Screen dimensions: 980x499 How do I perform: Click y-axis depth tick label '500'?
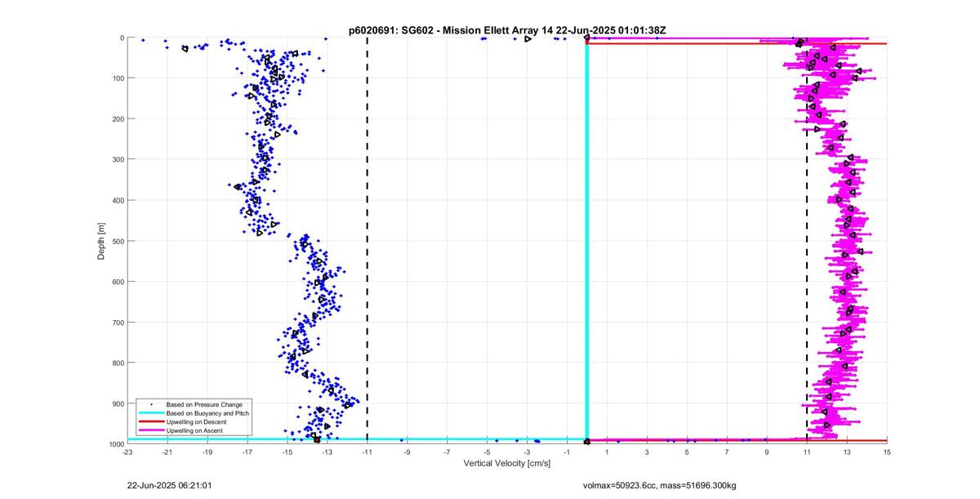(x=118, y=241)
